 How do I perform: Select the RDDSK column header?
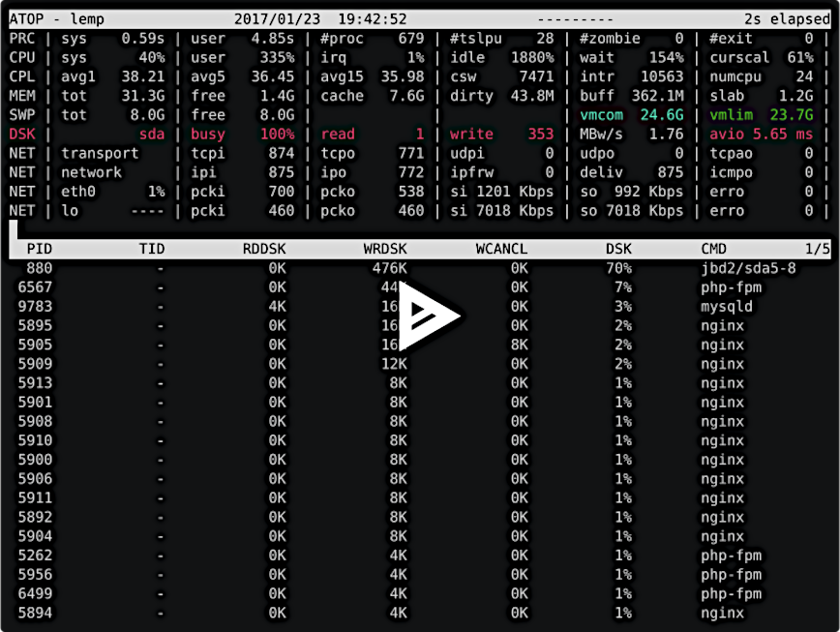pos(264,249)
